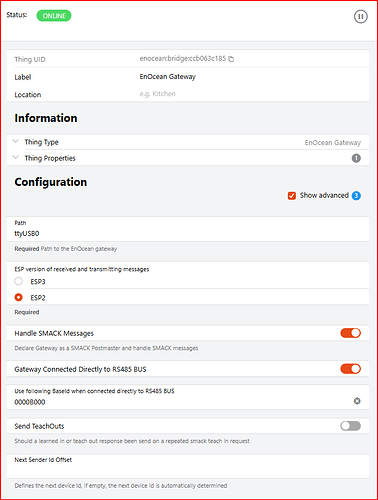Click 'Declare Gateway as a SMACK Postmaster' description
Image resolution: width=378 pixels, height=500 pixels.
106,348
